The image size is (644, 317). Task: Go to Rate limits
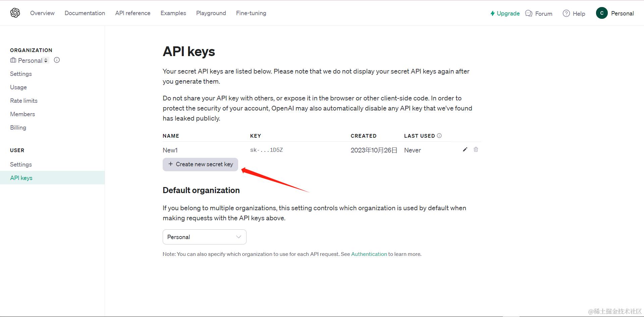click(24, 101)
